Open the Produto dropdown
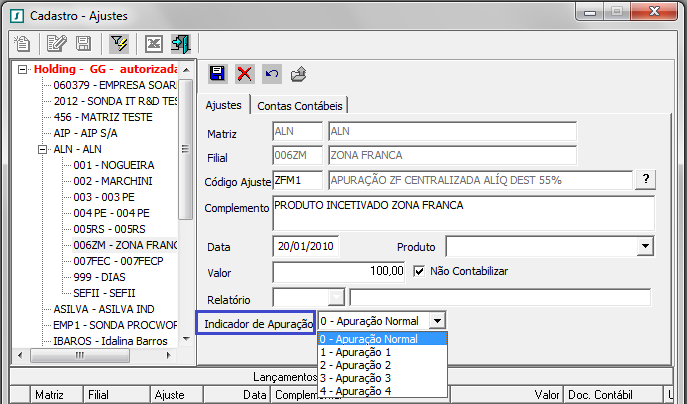Screen dimensions: 687x404 click(x=644, y=245)
